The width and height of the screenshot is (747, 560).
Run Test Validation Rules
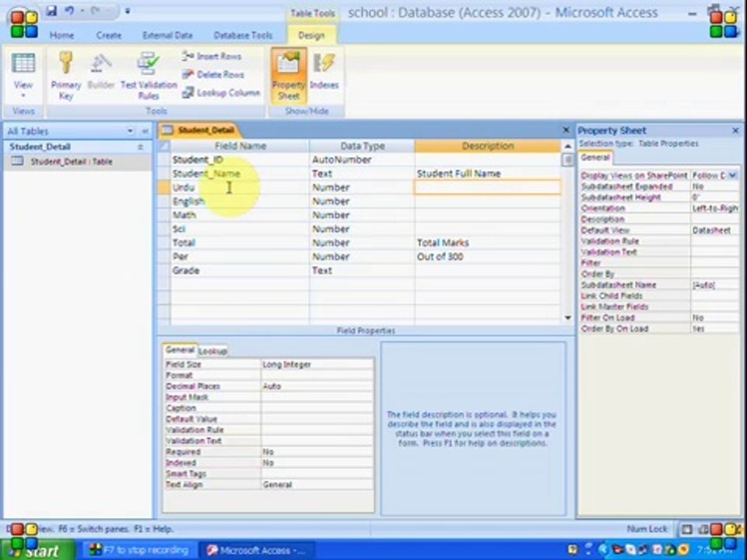(x=149, y=76)
